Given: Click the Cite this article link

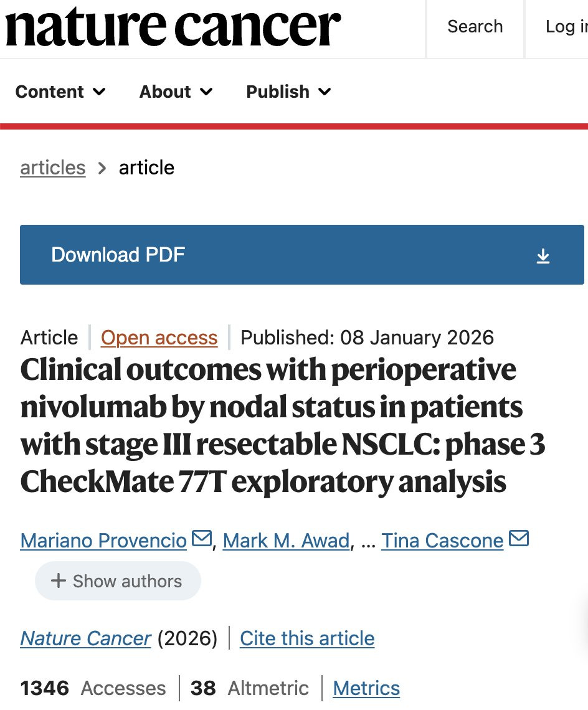Looking at the screenshot, I should coord(307,638).
